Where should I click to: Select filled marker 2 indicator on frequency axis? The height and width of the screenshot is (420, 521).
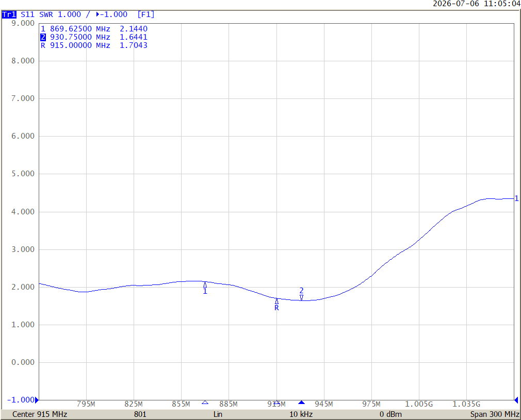pos(301,402)
